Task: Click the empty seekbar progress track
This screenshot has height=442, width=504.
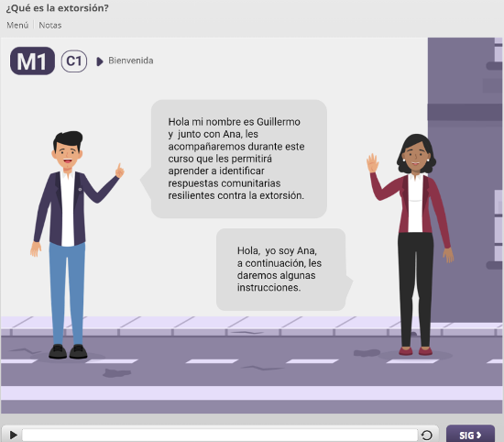Action: 220,436
